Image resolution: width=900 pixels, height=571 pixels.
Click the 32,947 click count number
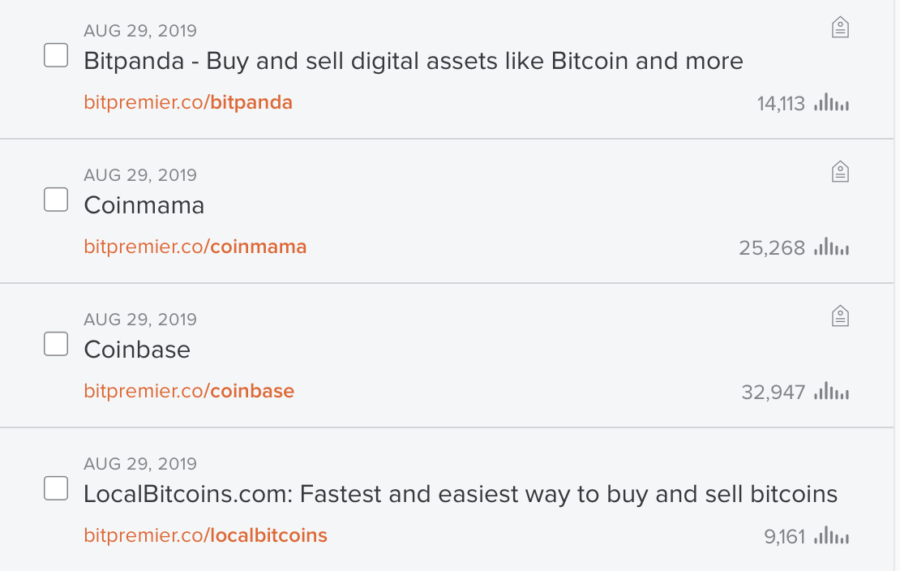[773, 392]
